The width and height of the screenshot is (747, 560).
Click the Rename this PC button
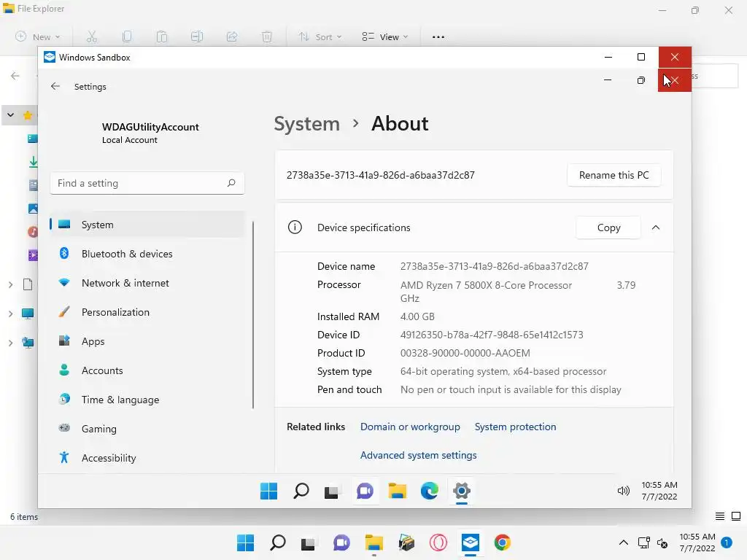614,175
